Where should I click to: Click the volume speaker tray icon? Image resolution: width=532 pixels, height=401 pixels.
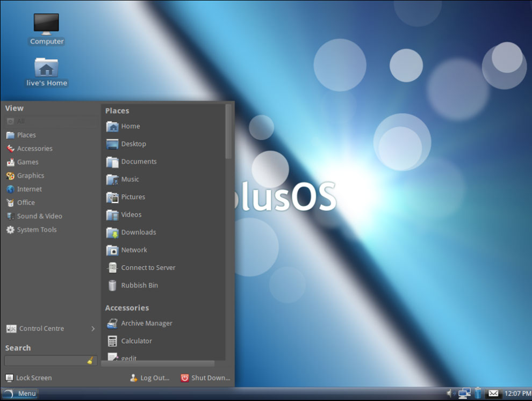(x=450, y=393)
